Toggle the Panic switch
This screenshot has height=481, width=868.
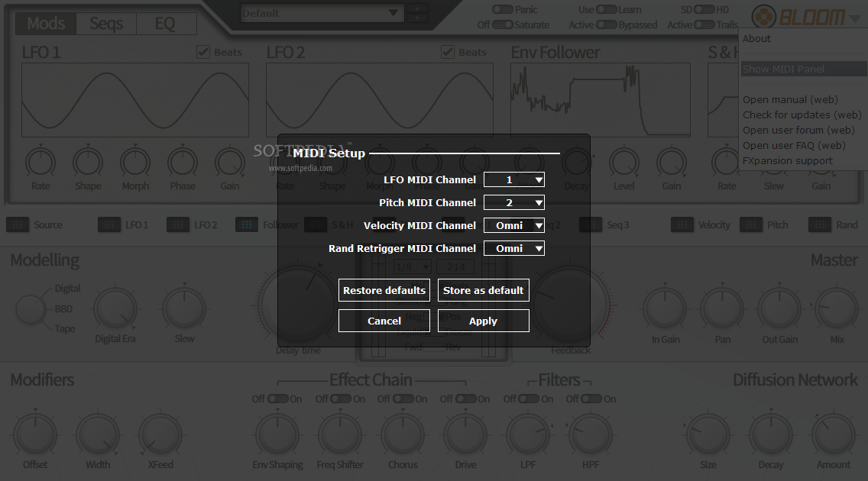pos(503,9)
